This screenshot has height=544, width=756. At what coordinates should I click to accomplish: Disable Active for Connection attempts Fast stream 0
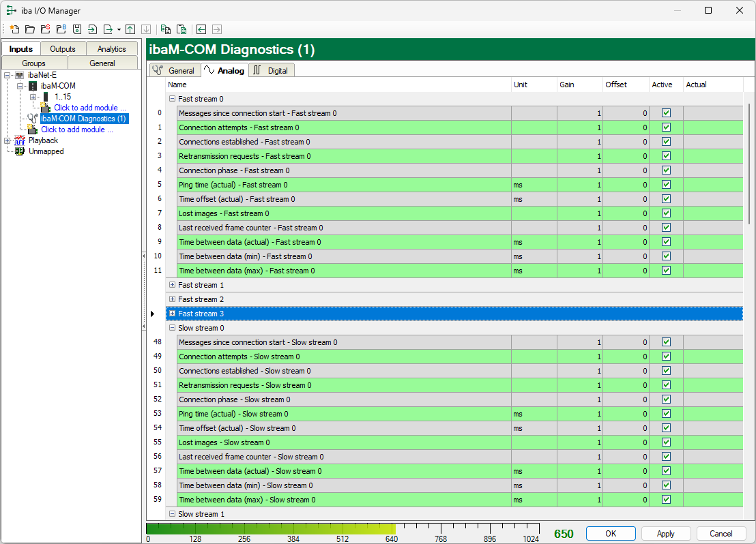[667, 127]
